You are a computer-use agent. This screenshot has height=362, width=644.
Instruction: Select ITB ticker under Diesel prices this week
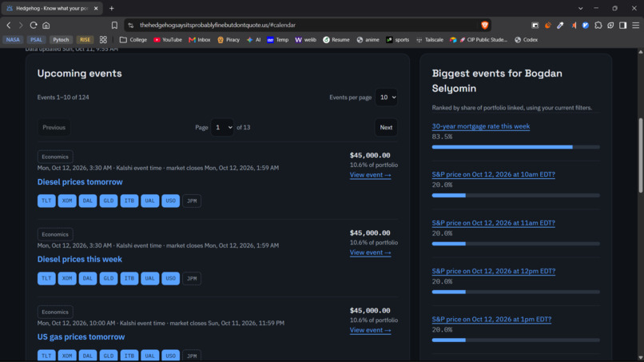(x=129, y=279)
